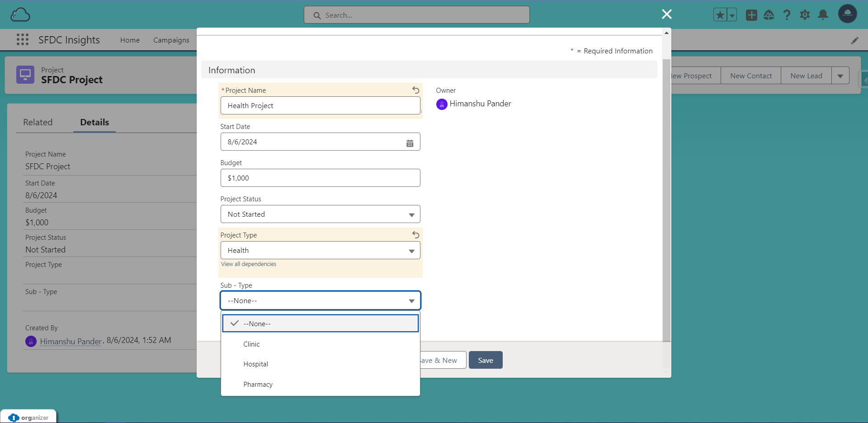This screenshot has height=423, width=868.
Task: Open the App Launcher grid icon
Action: 22,40
